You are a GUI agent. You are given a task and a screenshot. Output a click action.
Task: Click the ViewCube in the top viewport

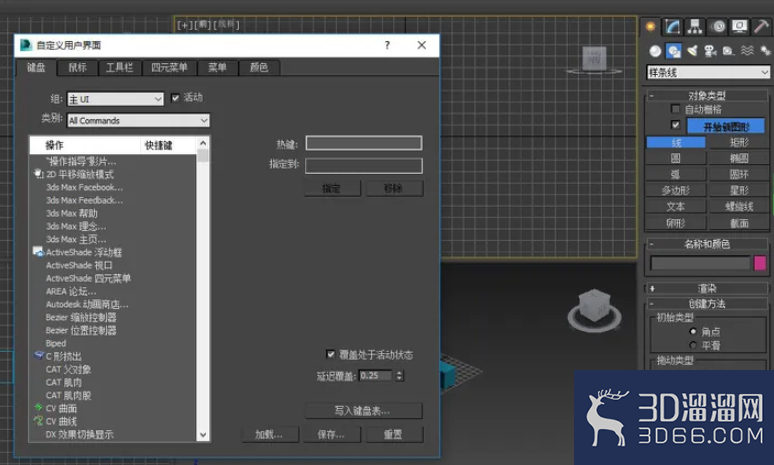click(x=594, y=59)
